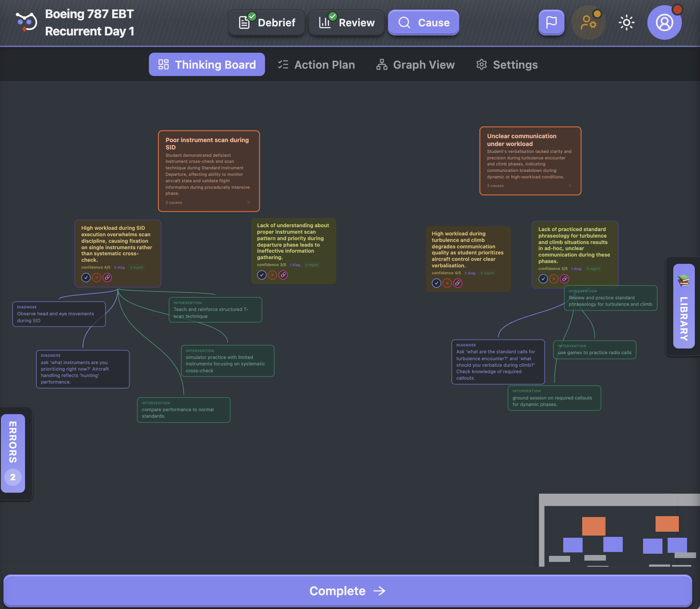
Task: Click 'confidence 3/5' on Lack of practiced phraseology card
Action: 553,269
